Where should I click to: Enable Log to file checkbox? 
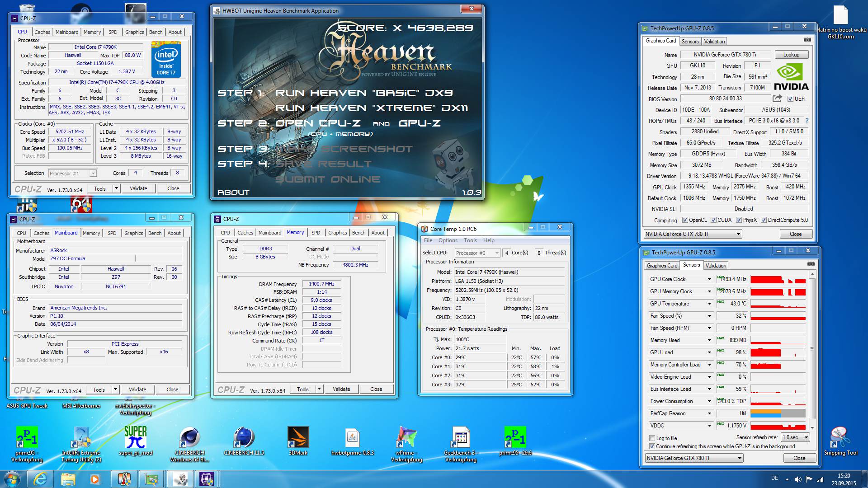652,438
